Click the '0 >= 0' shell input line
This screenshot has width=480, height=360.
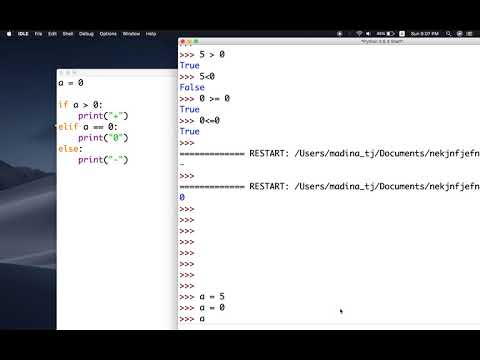(205, 98)
